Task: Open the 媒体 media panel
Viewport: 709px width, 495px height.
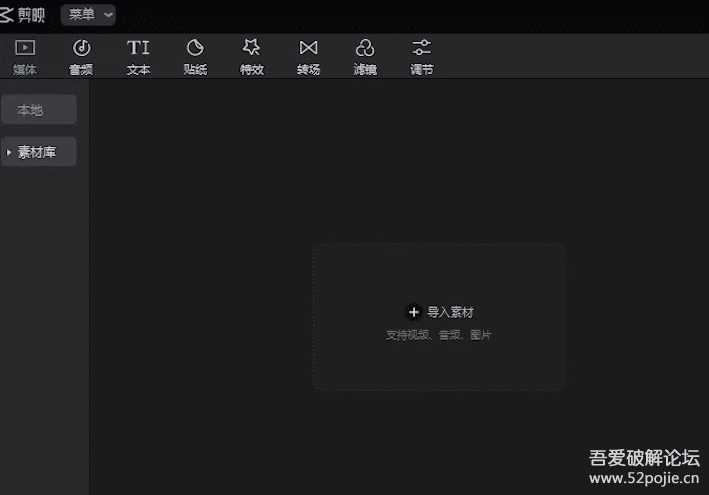Action: pyautogui.click(x=25, y=57)
